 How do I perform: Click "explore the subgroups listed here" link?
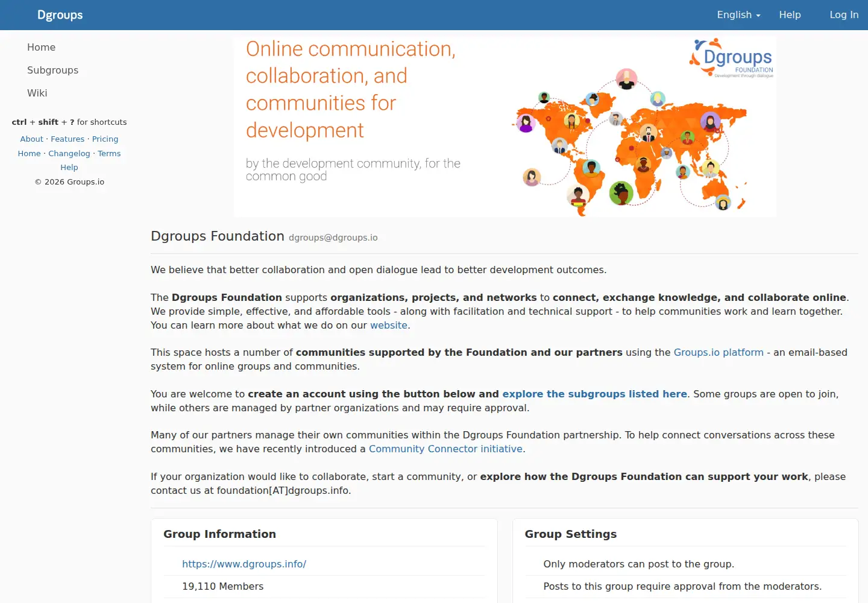(595, 394)
